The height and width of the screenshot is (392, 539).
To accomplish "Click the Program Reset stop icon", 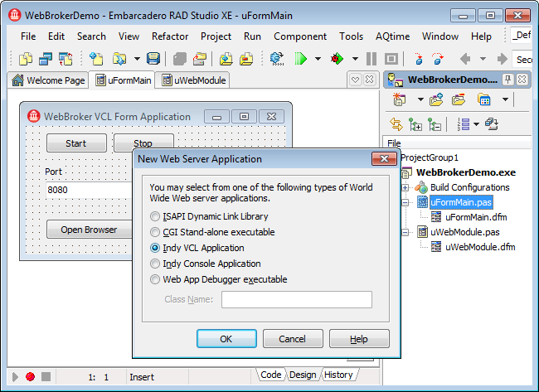I will click(391, 59).
